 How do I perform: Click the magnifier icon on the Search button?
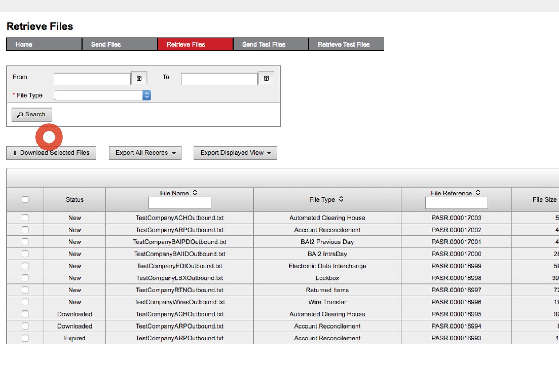20,114
